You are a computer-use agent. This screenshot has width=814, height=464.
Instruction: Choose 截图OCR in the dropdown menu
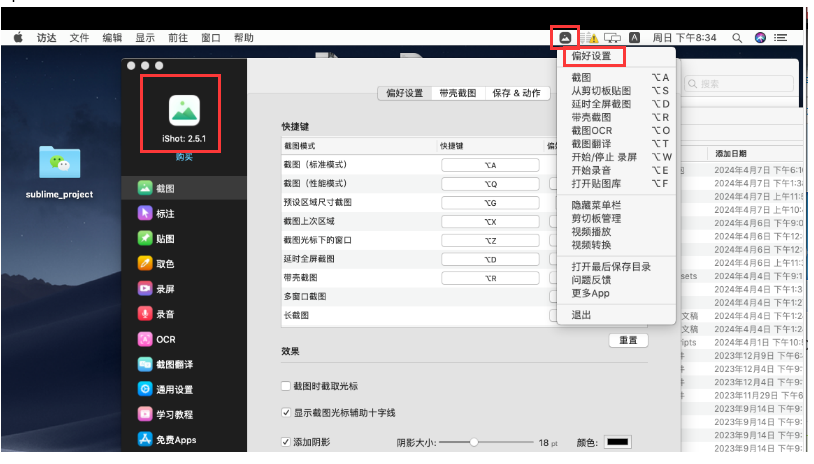[x=616, y=130]
